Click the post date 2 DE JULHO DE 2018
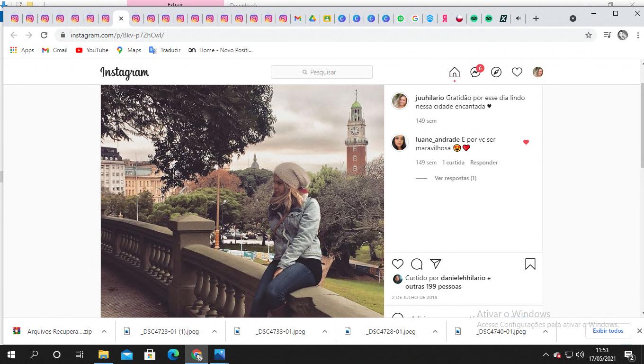This screenshot has height=364, width=644. pos(414,298)
